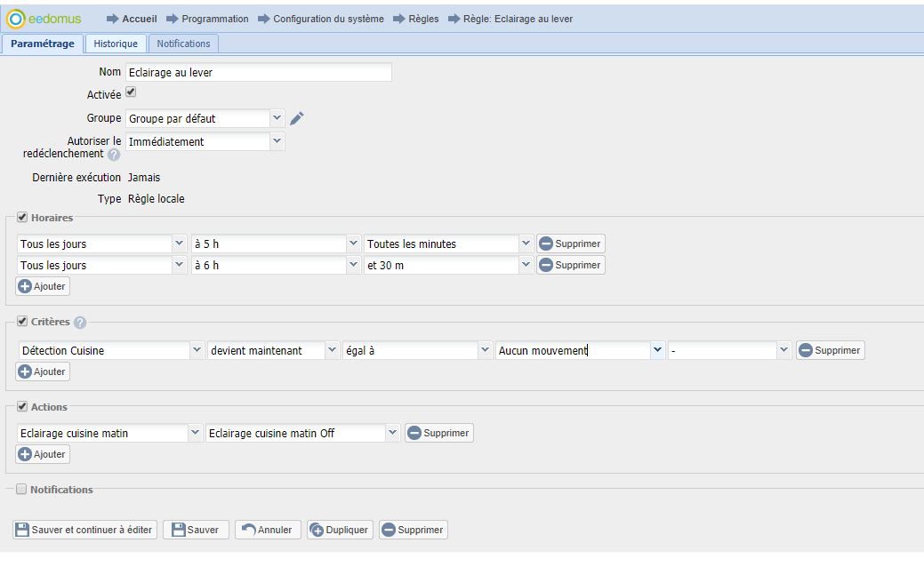The width and height of the screenshot is (924, 567).
Task: Go to Configuration du système breadcrumb
Action: [x=328, y=19]
